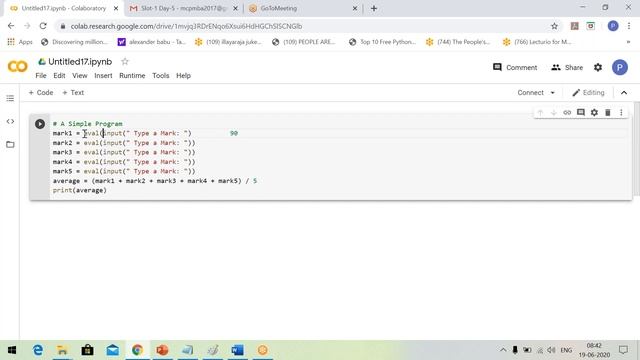Add a comment to the cell

coord(581,112)
